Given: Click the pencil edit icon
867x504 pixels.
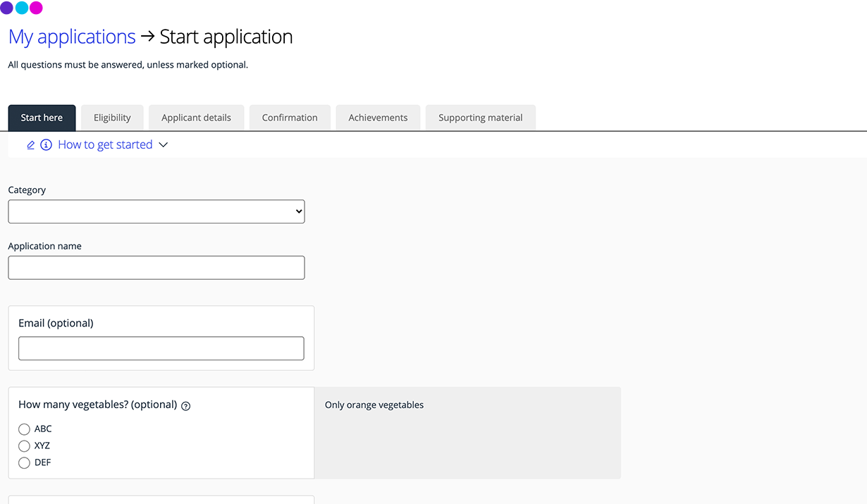Looking at the screenshot, I should coord(30,145).
